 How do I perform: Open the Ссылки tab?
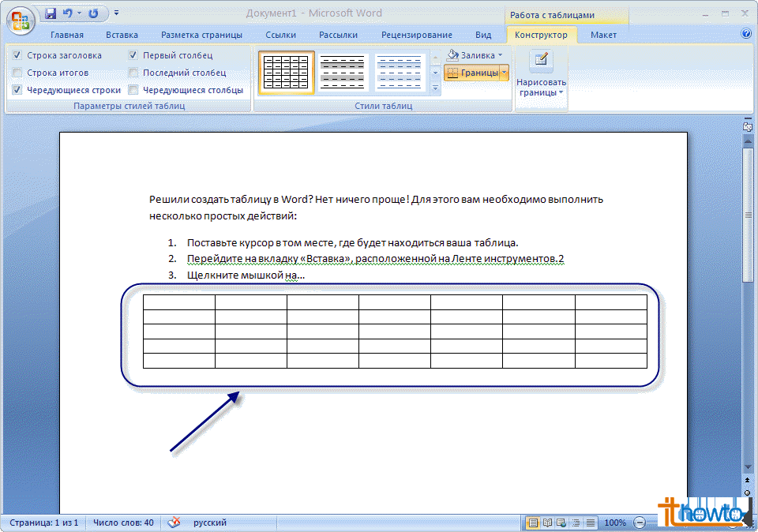coord(281,35)
